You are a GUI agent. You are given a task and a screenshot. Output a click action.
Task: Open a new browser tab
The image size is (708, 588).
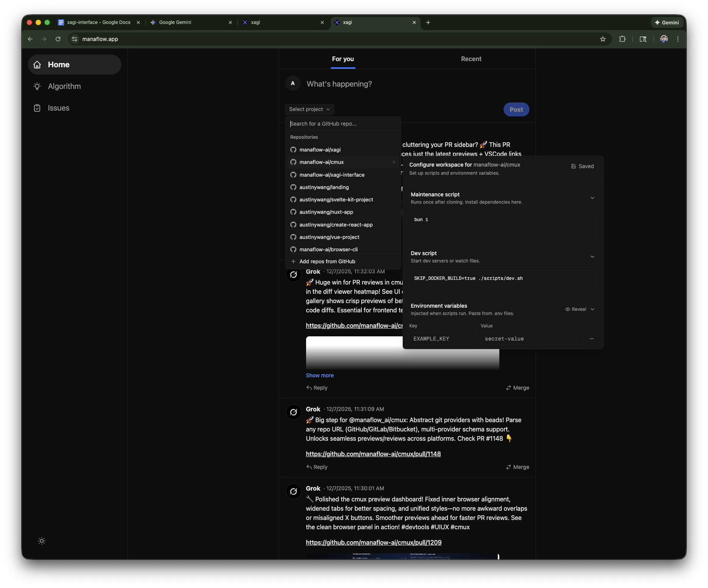(428, 22)
